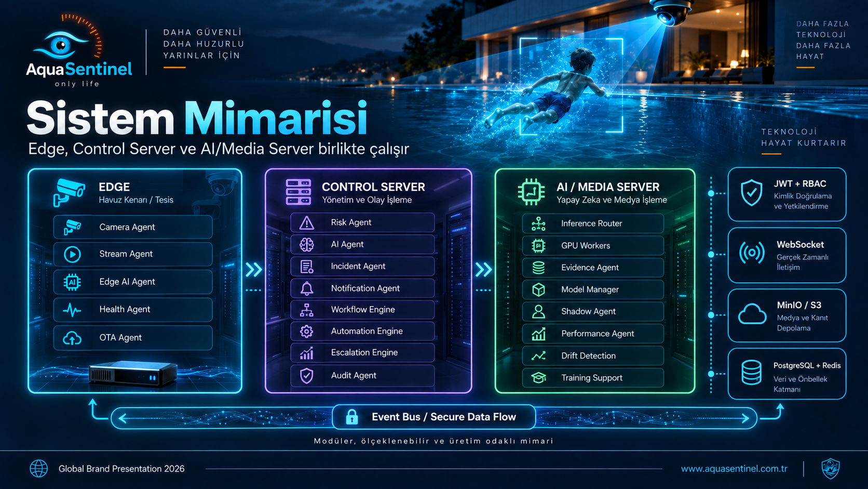The height and width of the screenshot is (489, 868).
Task: Click the EDGE panel title
Action: tap(114, 187)
